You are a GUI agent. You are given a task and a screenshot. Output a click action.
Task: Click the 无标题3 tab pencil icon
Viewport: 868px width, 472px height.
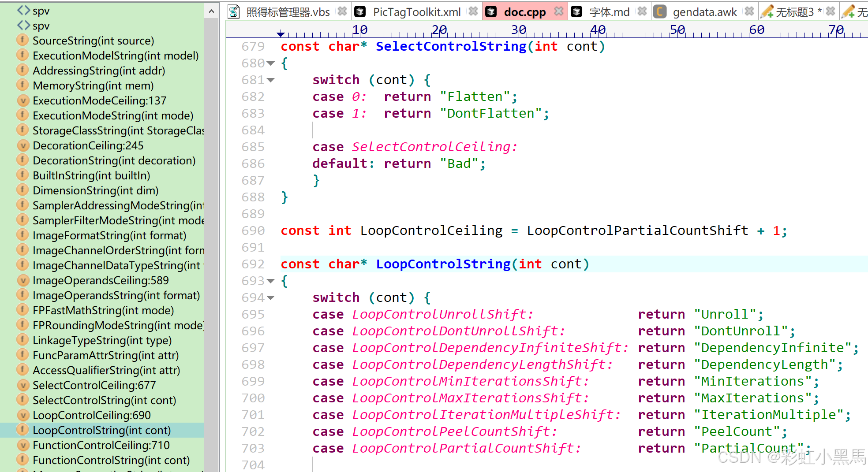tap(767, 11)
